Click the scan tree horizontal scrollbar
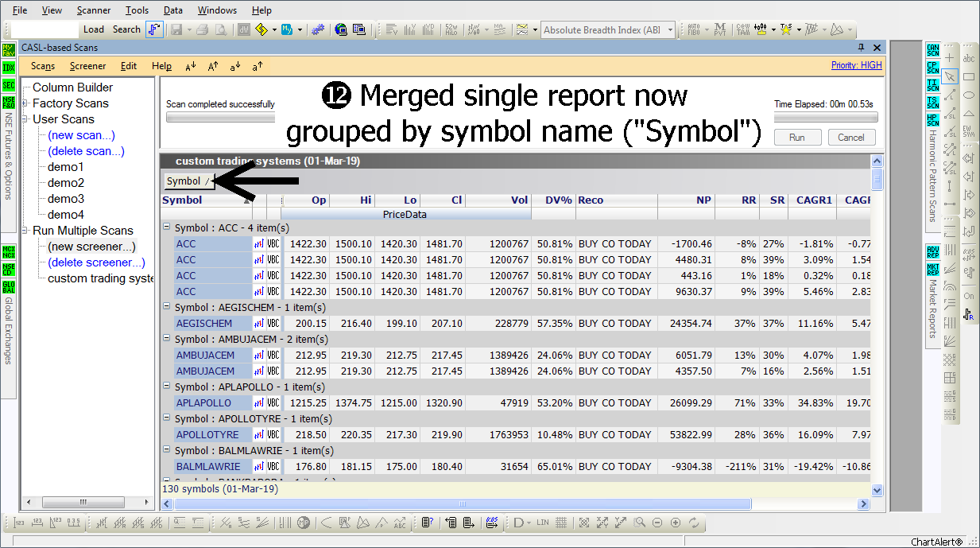 tap(87, 503)
